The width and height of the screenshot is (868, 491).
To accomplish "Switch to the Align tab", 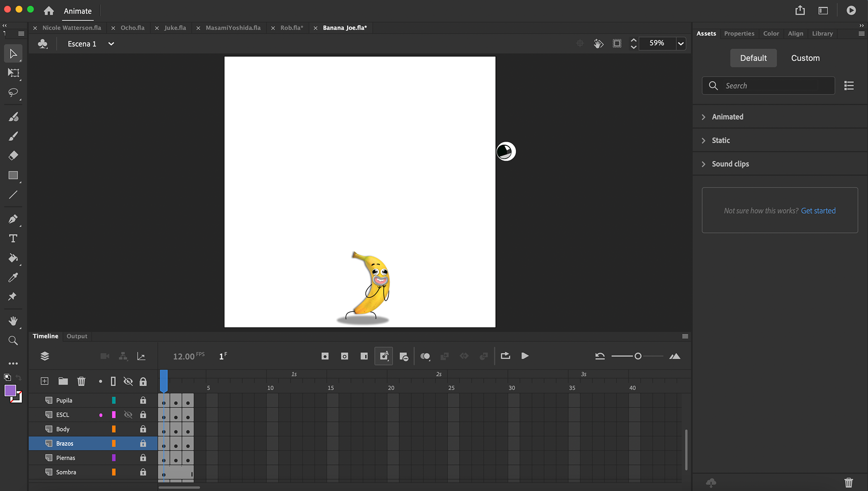I will (796, 33).
